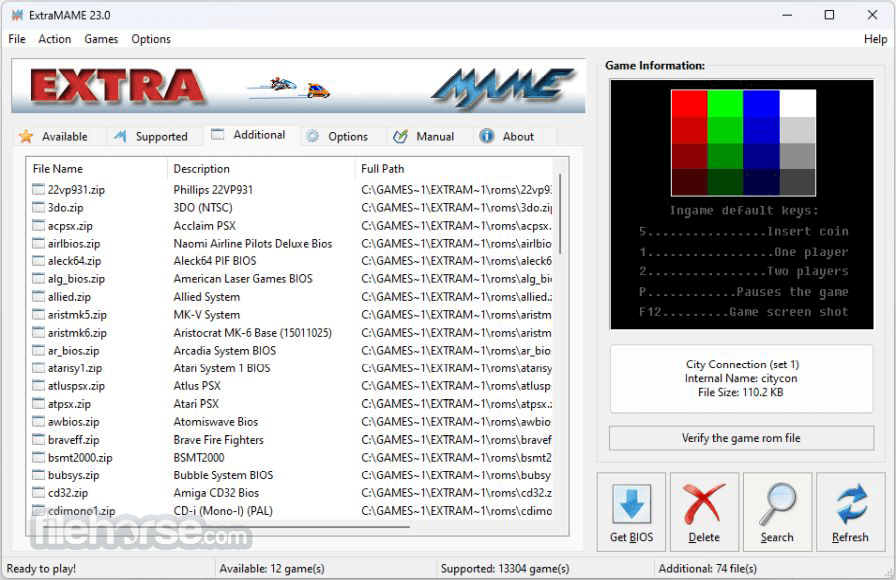
Task: Click description 'Atomiswave Bios'
Action: [215, 422]
